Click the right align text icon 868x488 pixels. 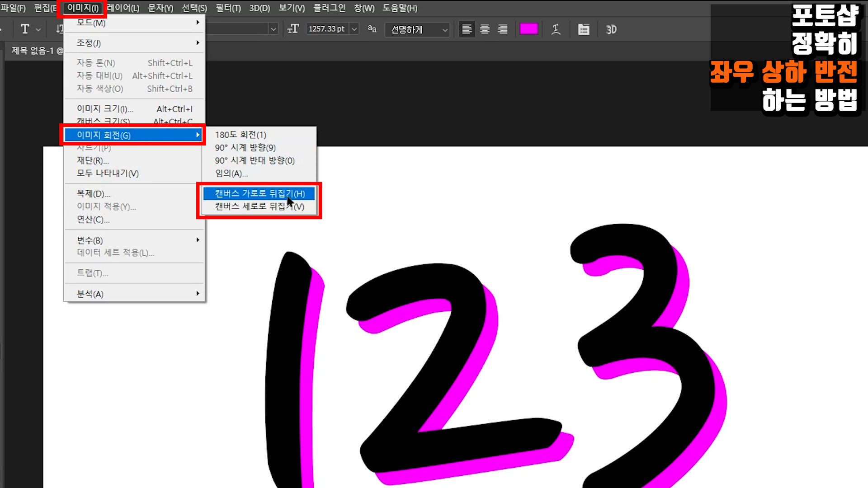pyautogui.click(x=502, y=29)
